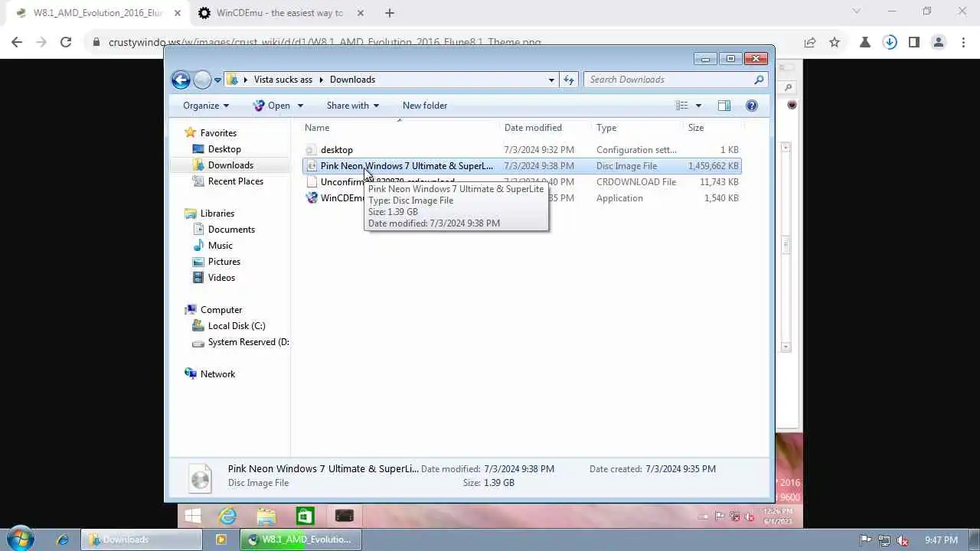Click Downloads breadcrumb segment

(x=352, y=80)
